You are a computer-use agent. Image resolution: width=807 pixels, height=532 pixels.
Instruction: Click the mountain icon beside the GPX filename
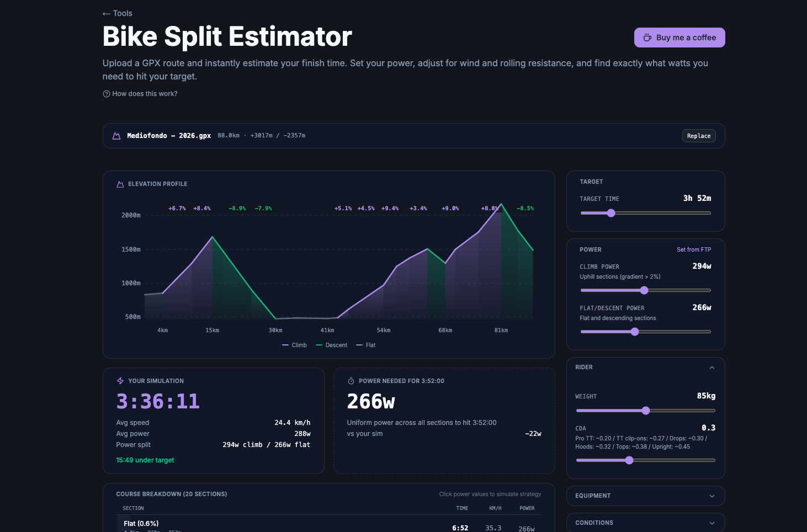point(116,136)
